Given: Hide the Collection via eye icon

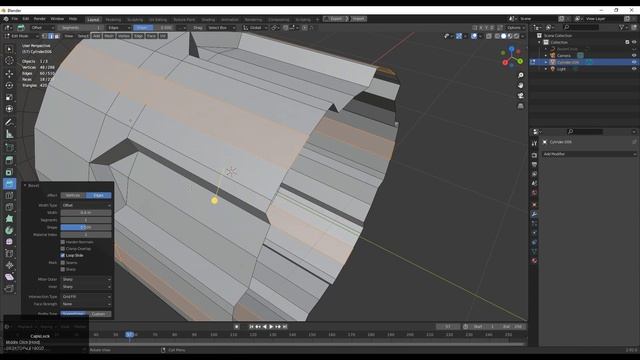Looking at the screenshot, I should tap(634, 42).
